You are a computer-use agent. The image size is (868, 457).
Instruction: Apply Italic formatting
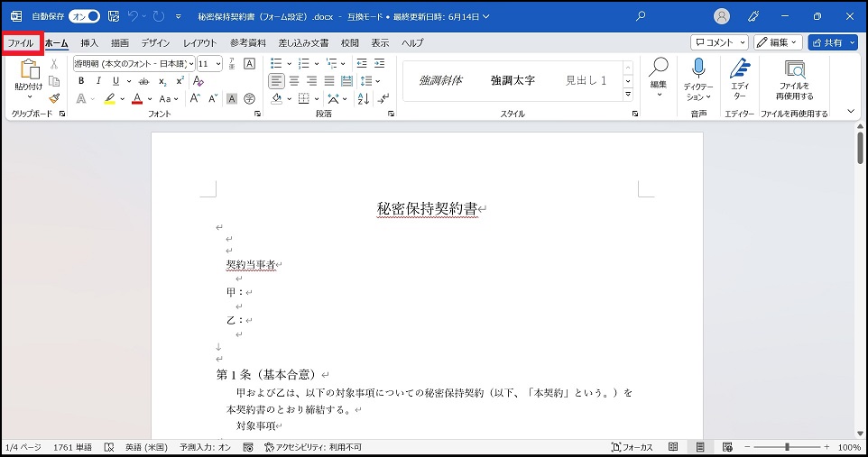click(98, 81)
